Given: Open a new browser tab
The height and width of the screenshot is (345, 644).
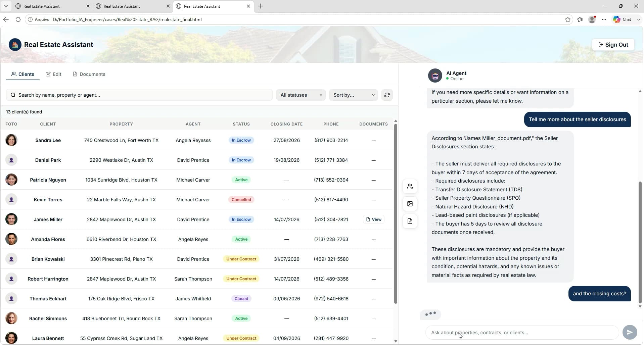Looking at the screenshot, I should [x=261, y=6].
